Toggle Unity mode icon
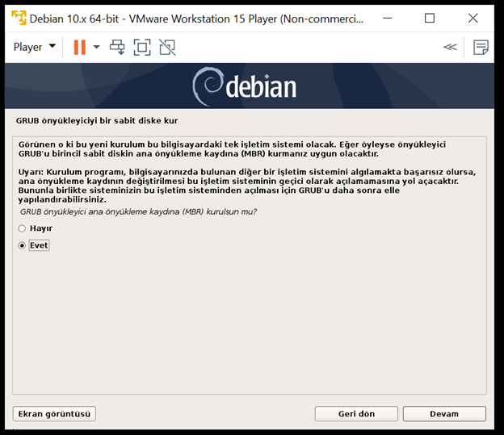 click(x=167, y=48)
